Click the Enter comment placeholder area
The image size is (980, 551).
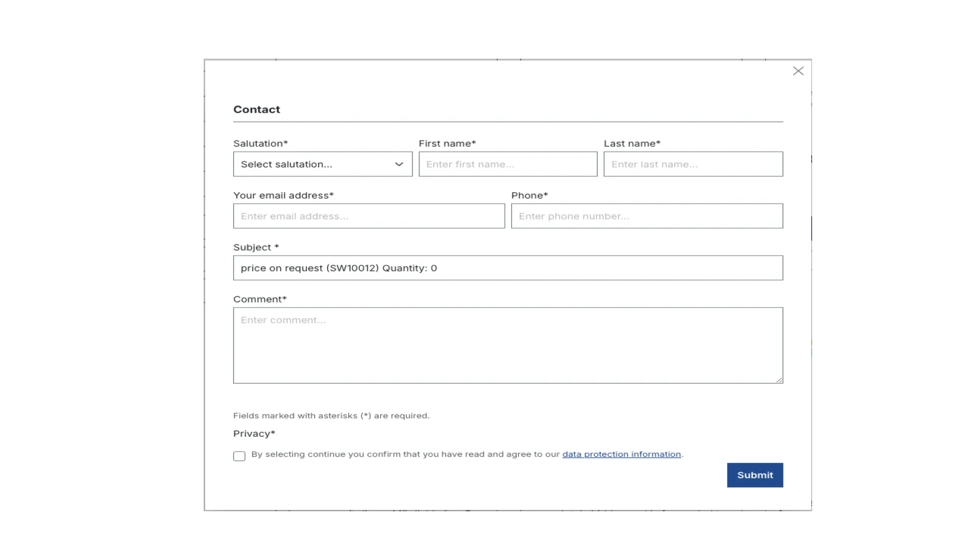(283, 320)
